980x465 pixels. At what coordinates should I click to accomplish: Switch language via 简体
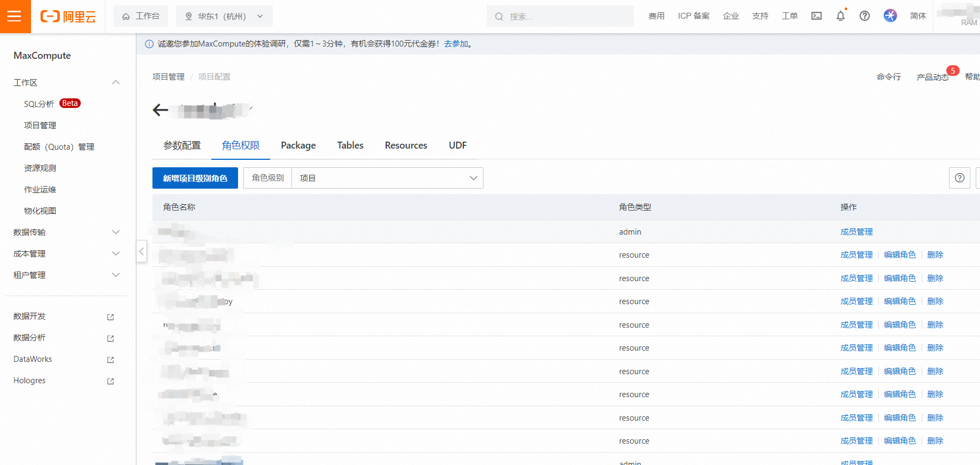coord(918,16)
